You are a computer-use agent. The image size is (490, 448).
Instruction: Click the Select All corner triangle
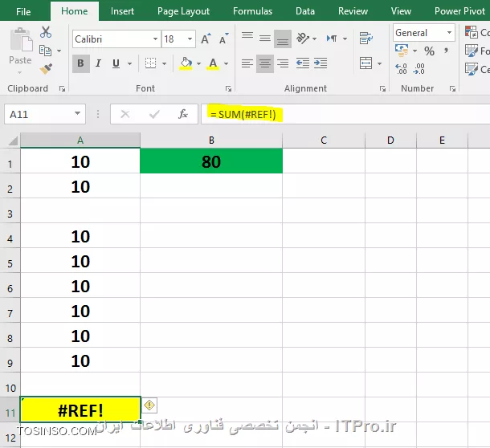coord(13,141)
